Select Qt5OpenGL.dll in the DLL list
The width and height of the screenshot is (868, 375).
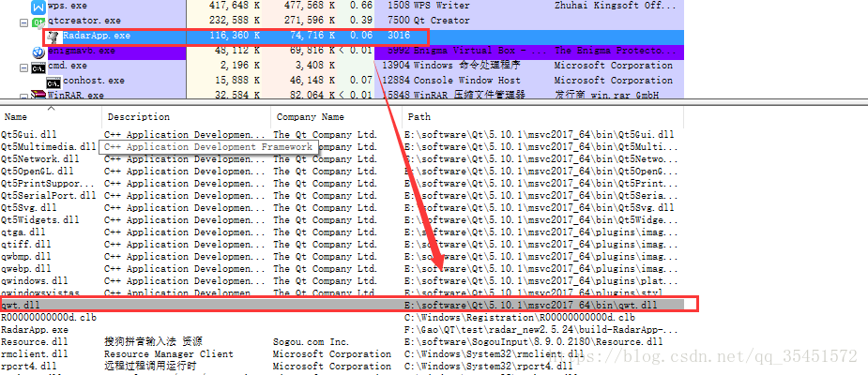point(39,171)
